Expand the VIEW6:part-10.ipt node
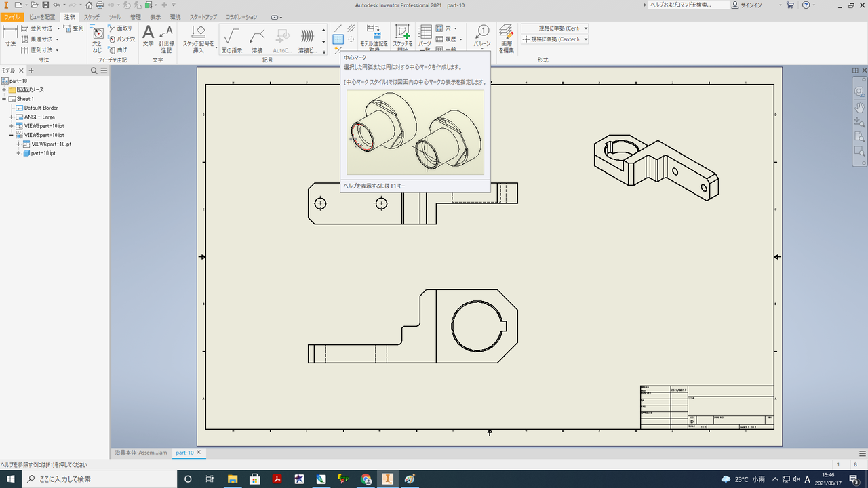 [x=19, y=144]
